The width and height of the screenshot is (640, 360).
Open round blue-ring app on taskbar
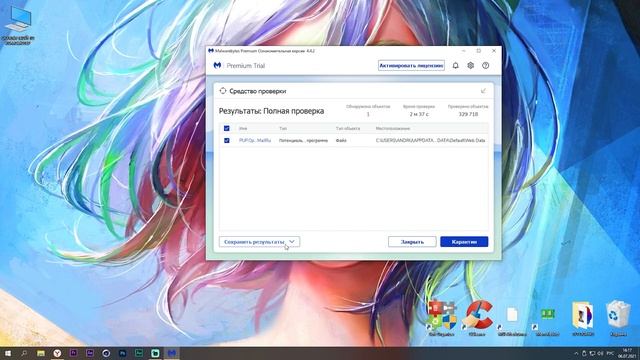click(106, 353)
